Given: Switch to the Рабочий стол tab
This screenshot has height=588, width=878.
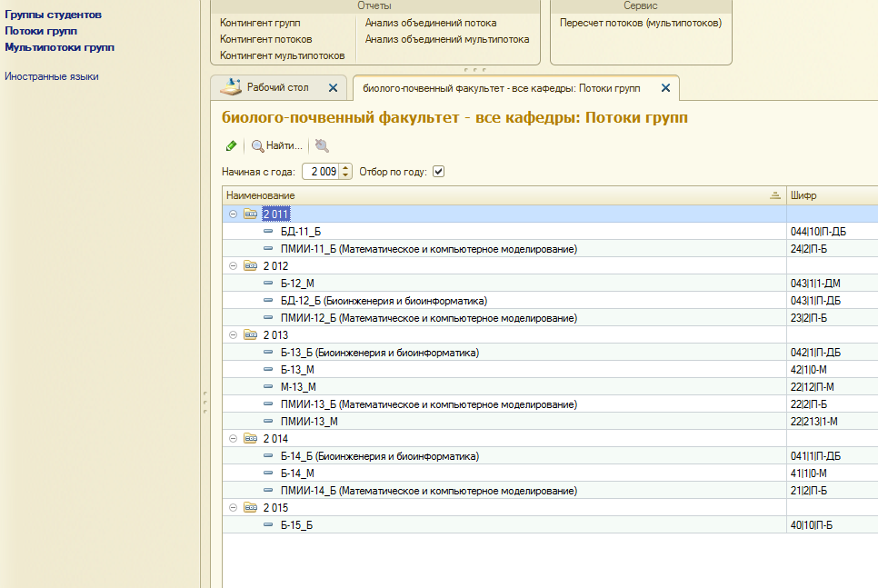Looking at the screenshot, I should pos(278,87).
